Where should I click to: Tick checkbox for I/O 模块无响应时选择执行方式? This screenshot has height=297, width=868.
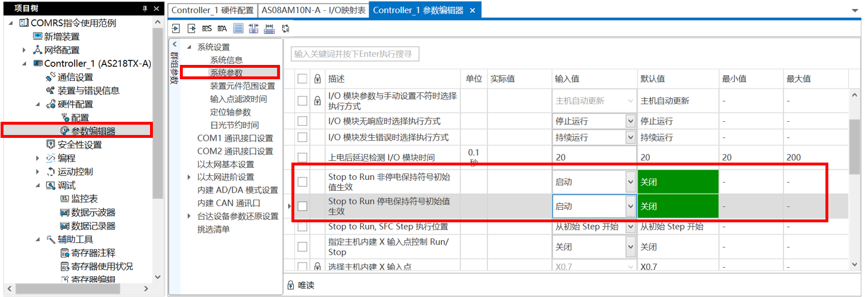pos(302,121)
